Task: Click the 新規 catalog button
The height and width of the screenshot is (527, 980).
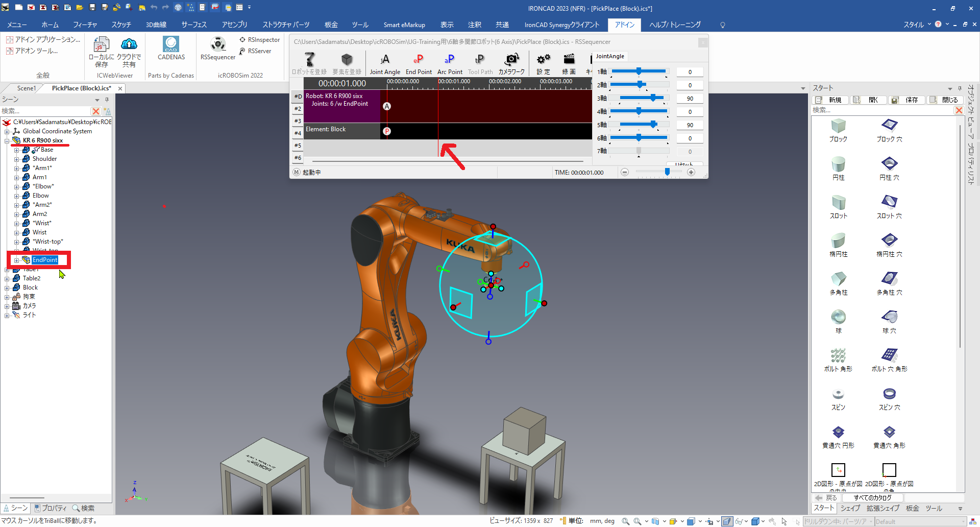Action: (830, 100)
